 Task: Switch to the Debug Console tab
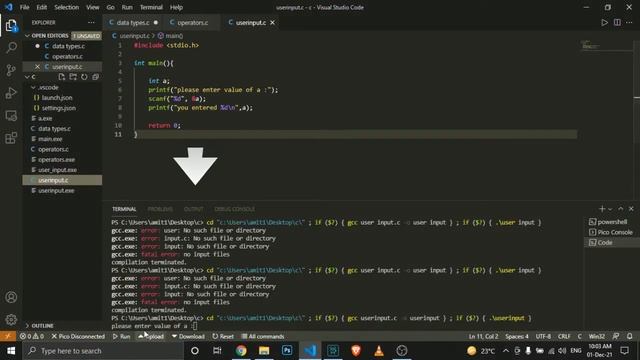234,209
